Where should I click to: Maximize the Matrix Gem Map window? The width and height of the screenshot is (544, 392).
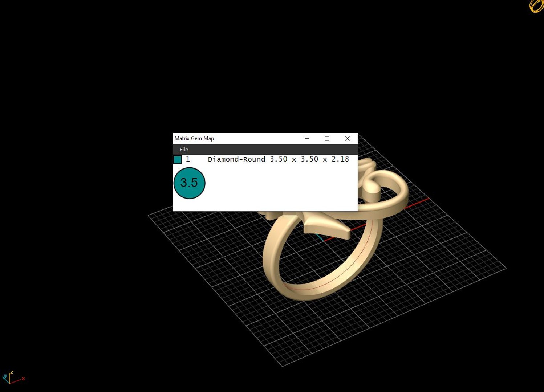coord(327,138)
